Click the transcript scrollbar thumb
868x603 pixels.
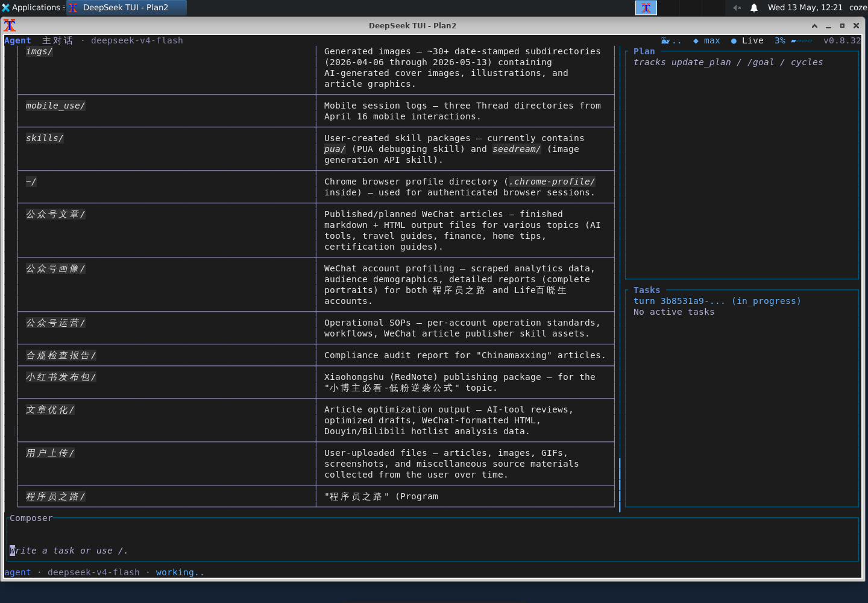tap(620, 485)
